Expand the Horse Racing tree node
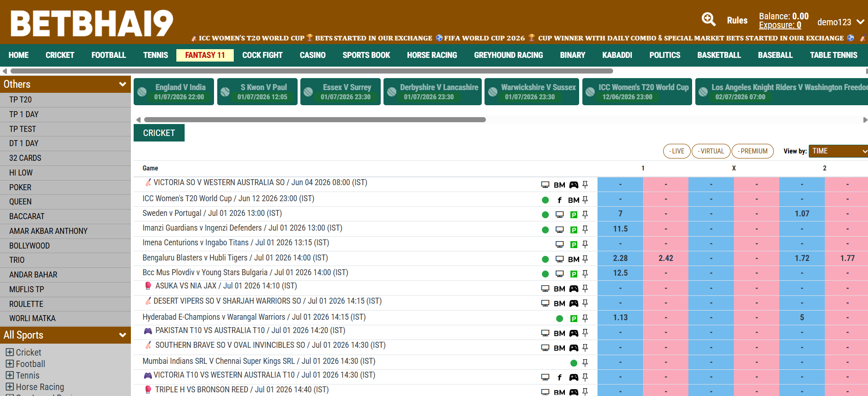 click(x=10, y=387)
